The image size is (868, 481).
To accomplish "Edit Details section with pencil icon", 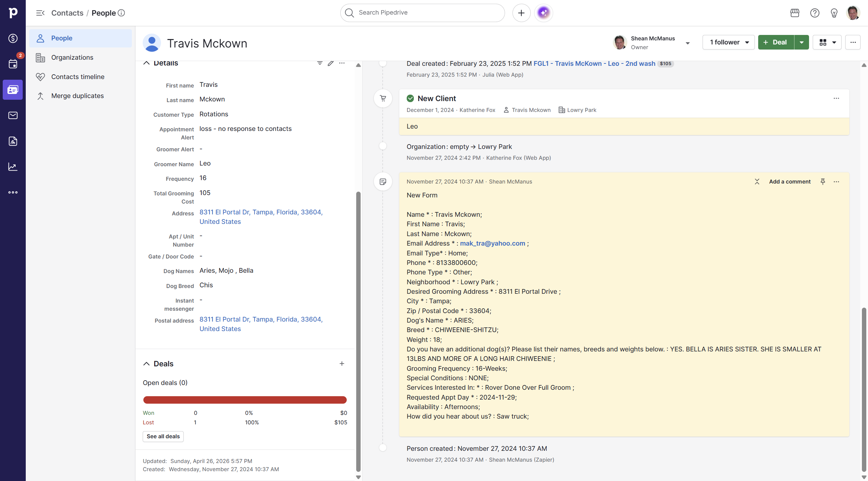I will pos(330,63).
